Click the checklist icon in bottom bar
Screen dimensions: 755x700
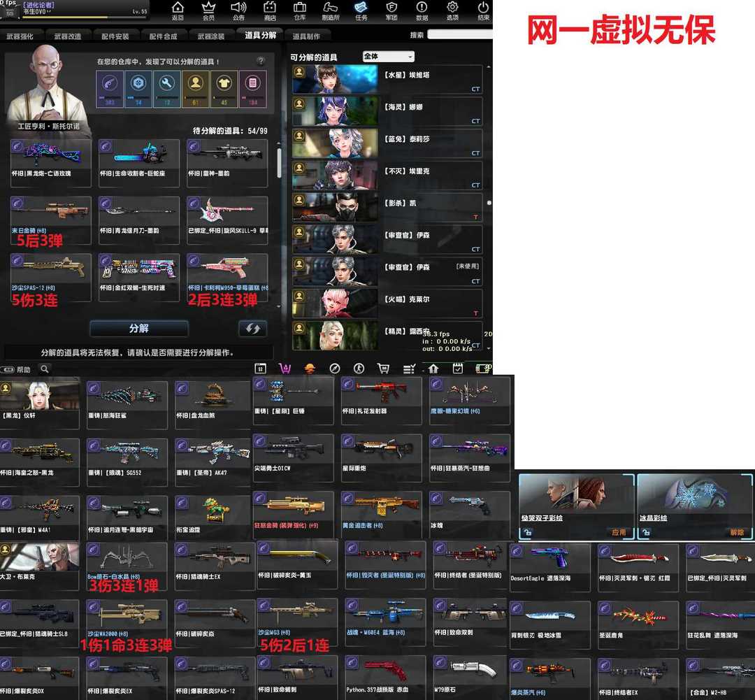click(x=409, y=369)
